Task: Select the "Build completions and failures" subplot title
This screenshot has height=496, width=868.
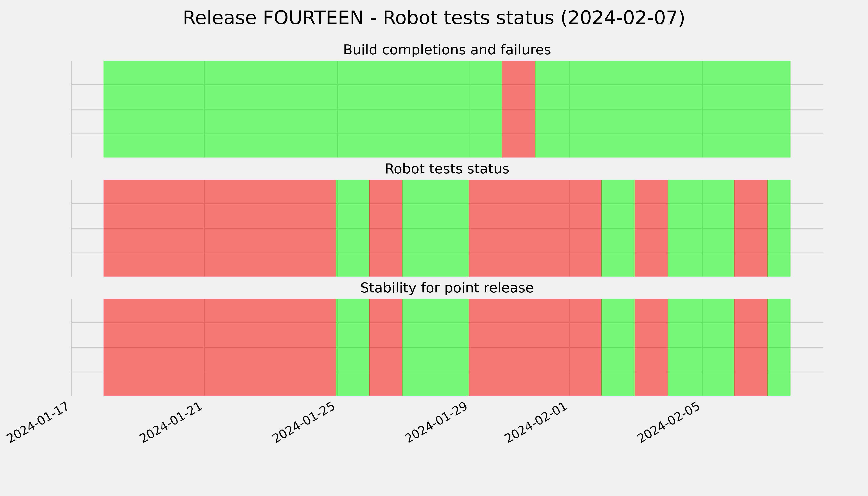Action: (447, 50)
